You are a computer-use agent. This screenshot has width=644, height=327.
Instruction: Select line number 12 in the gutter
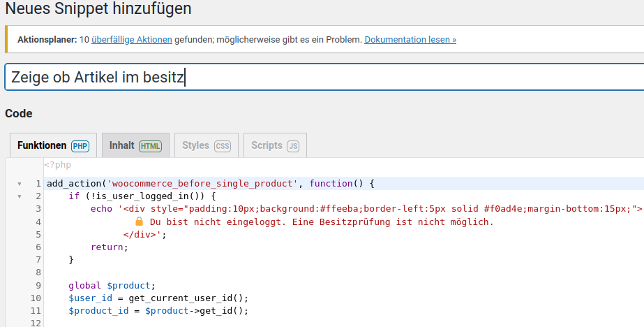[36, 323]
